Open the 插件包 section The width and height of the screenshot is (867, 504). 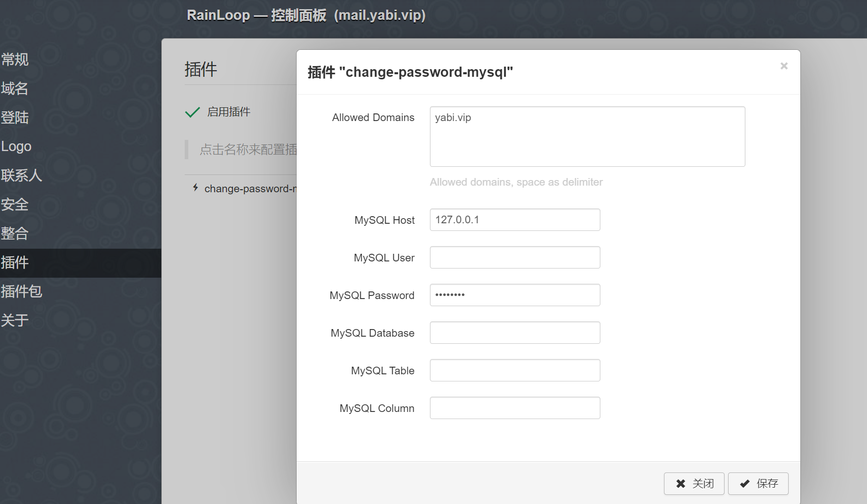pyautogui.click(x=21, y=291)
